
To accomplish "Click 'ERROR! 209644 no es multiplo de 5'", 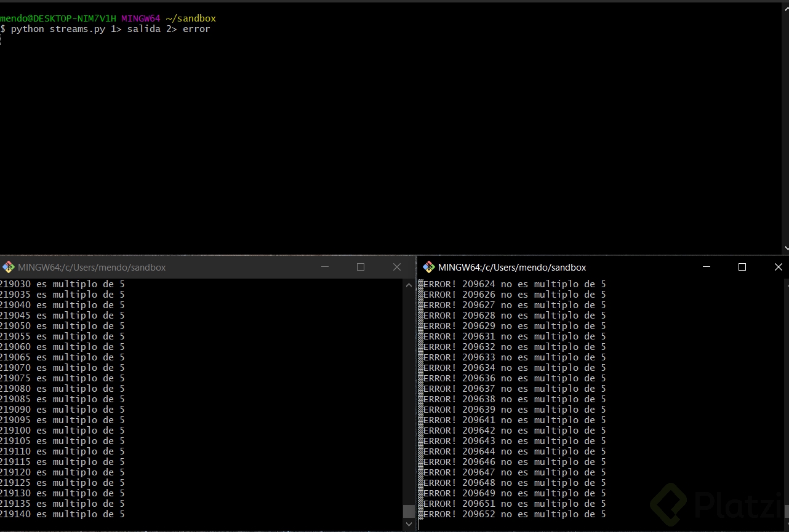I will pyautogui.click(x=513, y=451).
